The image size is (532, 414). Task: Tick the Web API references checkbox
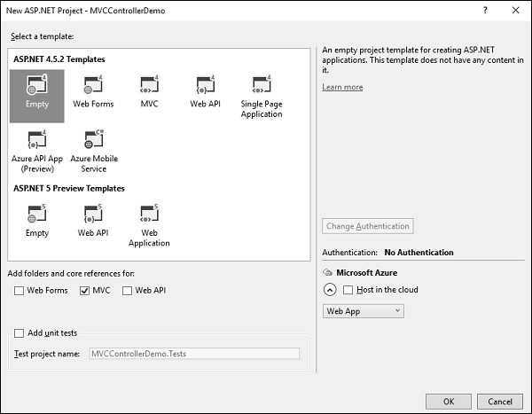128,290
